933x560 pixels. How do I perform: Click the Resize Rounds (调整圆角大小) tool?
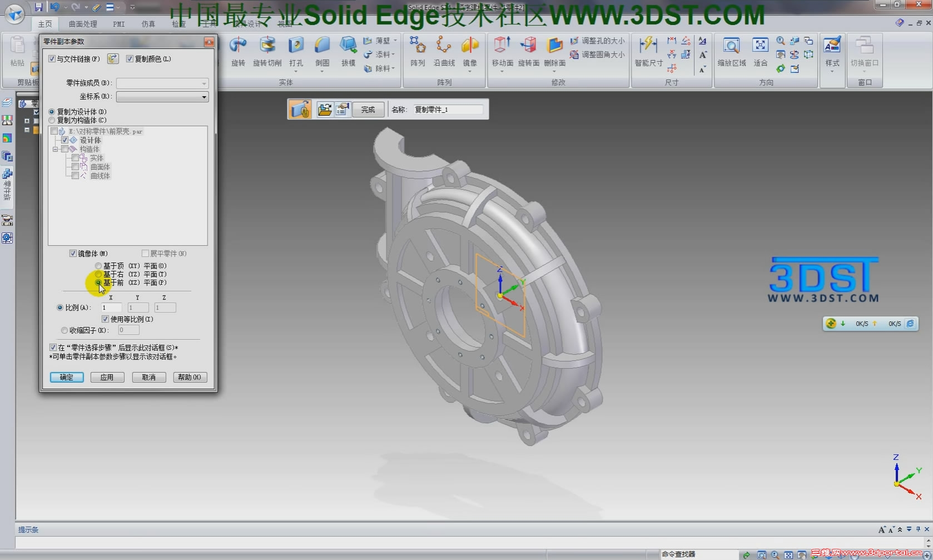click(x=597, y=54)
